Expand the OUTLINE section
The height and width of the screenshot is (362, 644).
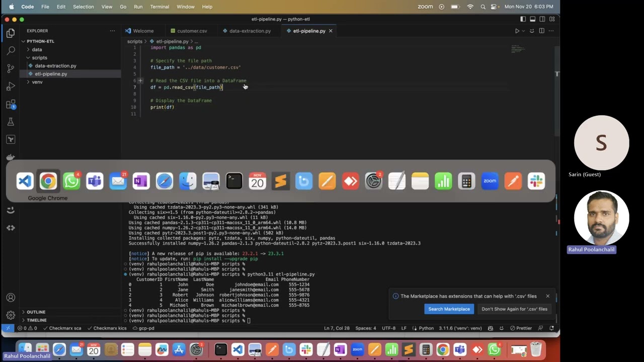pos(70,312)
